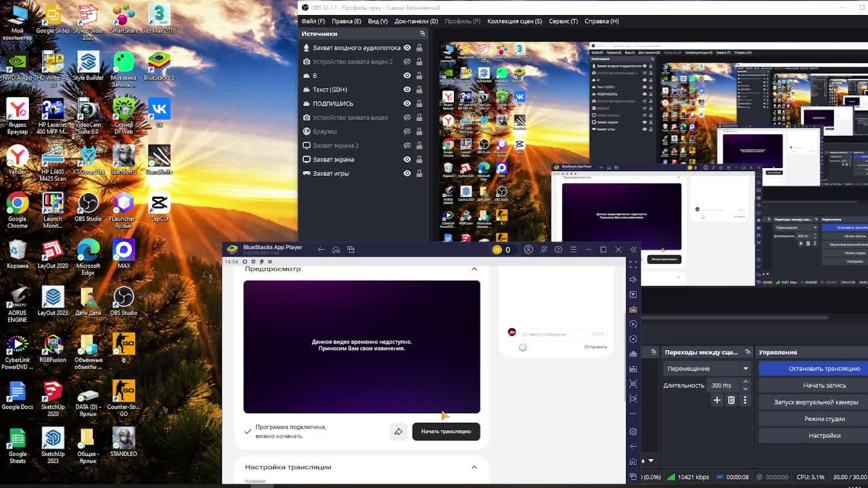Collapse the Предпросмотр section

(474, 269)
